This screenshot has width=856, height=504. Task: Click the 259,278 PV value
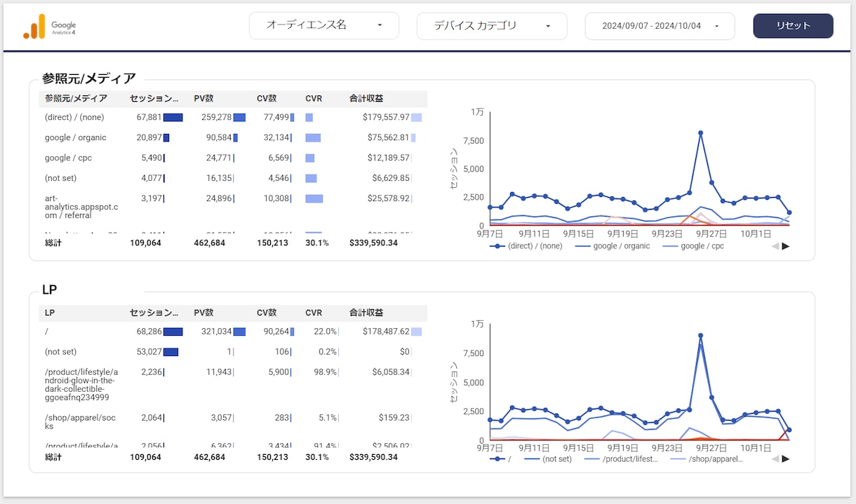(x=216, y=118)
